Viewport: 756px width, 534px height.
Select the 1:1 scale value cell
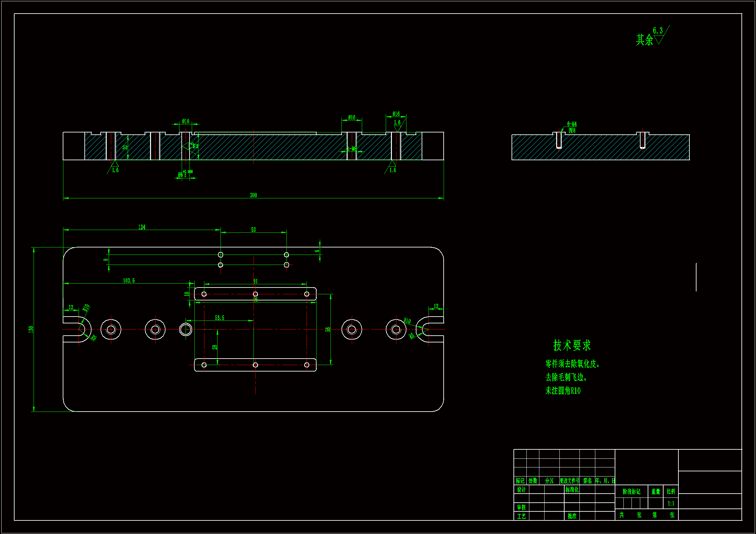[x=671, y=503]
